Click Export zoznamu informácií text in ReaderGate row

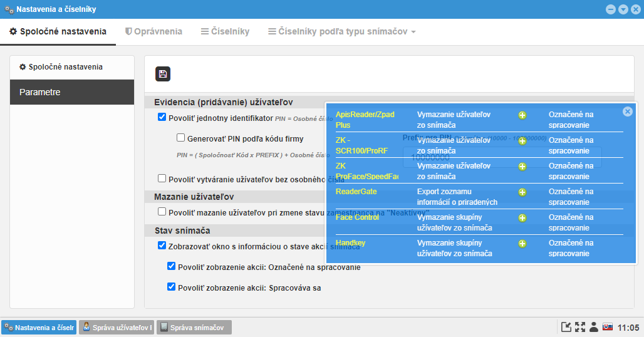(457, 197)
